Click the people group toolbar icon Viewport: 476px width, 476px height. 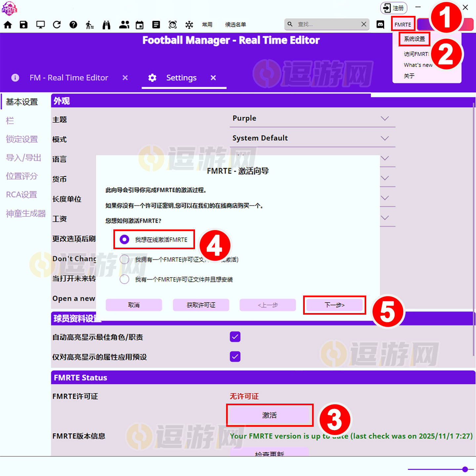pyautogui.click(x=124, y=25)
